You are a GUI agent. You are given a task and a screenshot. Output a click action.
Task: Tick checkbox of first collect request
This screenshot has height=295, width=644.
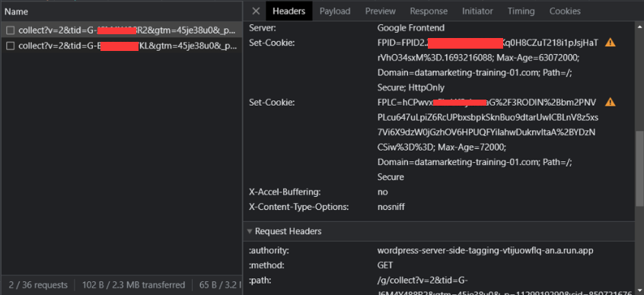[x=11, y=30]
